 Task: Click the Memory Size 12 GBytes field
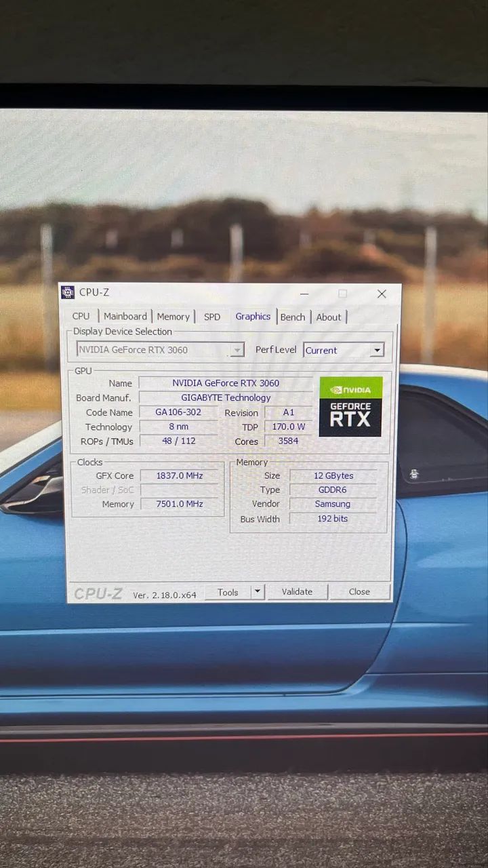pyautogui.click(x=333, y=475)
